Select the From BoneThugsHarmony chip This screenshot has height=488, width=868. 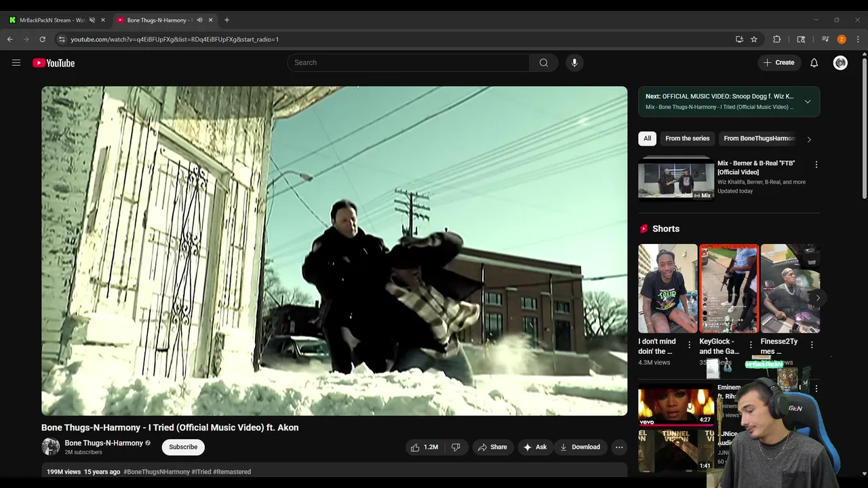pos(759,138)
